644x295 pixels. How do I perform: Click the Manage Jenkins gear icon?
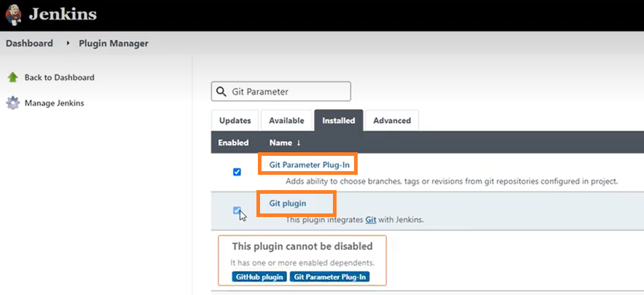[12, 103]
